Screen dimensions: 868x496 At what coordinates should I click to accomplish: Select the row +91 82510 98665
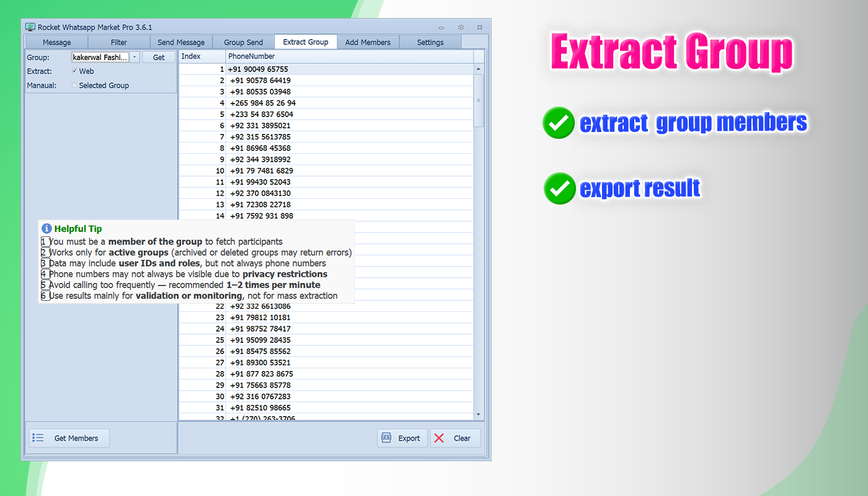[326, 407]
